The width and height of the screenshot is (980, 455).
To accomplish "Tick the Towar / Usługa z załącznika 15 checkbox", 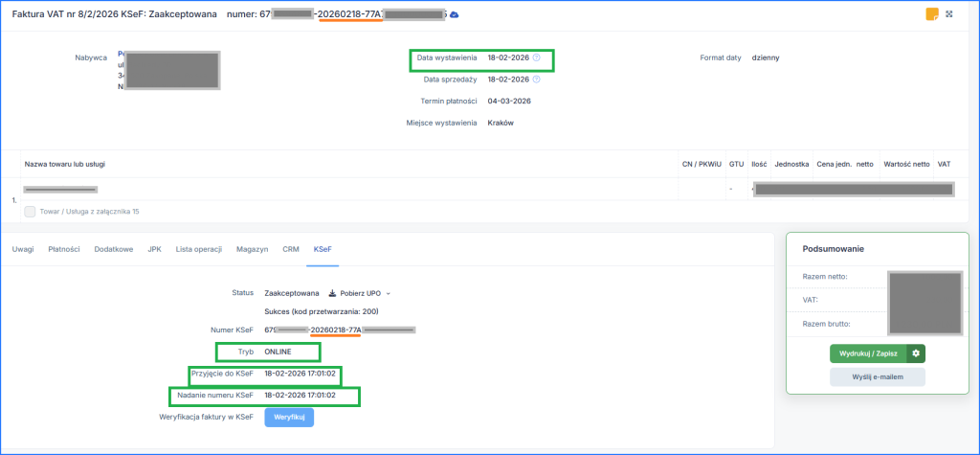I will [30, 211].
